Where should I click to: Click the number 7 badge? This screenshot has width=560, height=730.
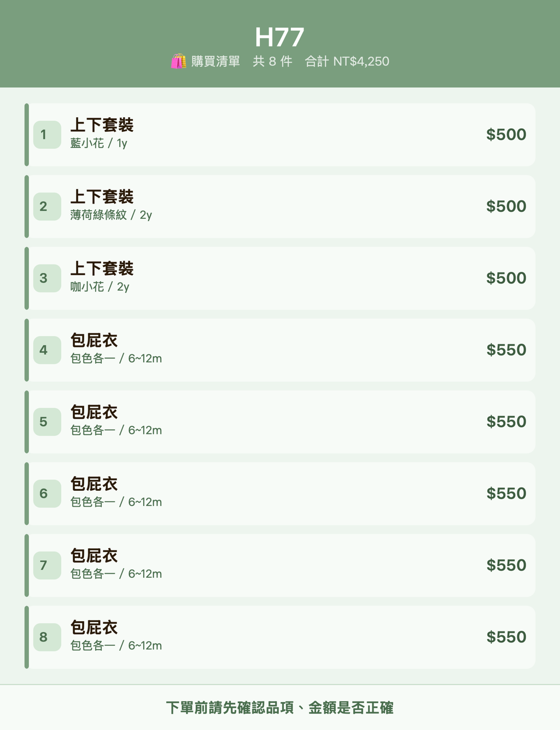(47, 565)
